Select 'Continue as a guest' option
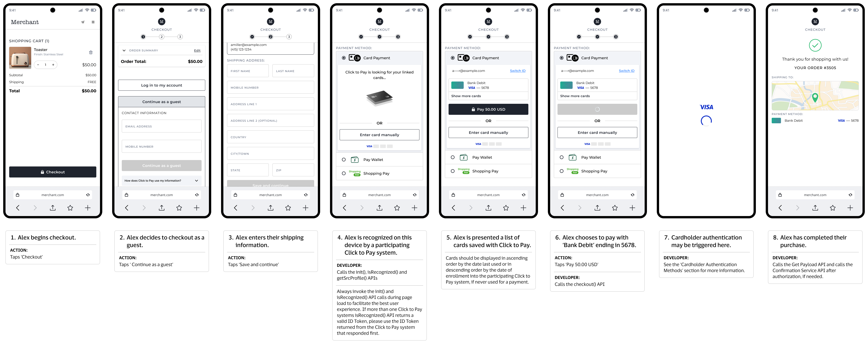 click(161, 101)
